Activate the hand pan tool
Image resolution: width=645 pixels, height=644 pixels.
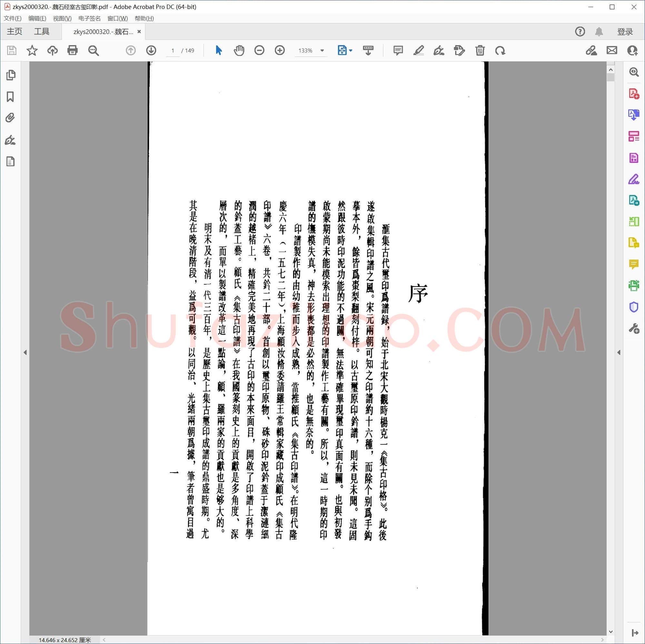click(x=239, y=50)
